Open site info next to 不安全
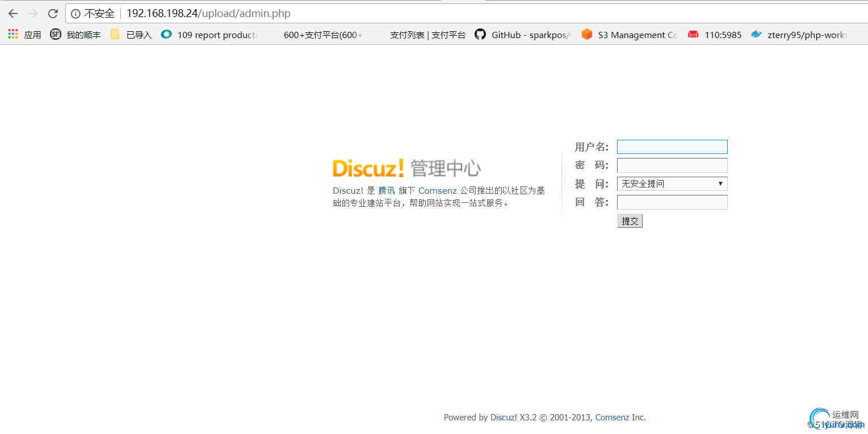This screenshot has height=434, width=868. tap(76, 14)
